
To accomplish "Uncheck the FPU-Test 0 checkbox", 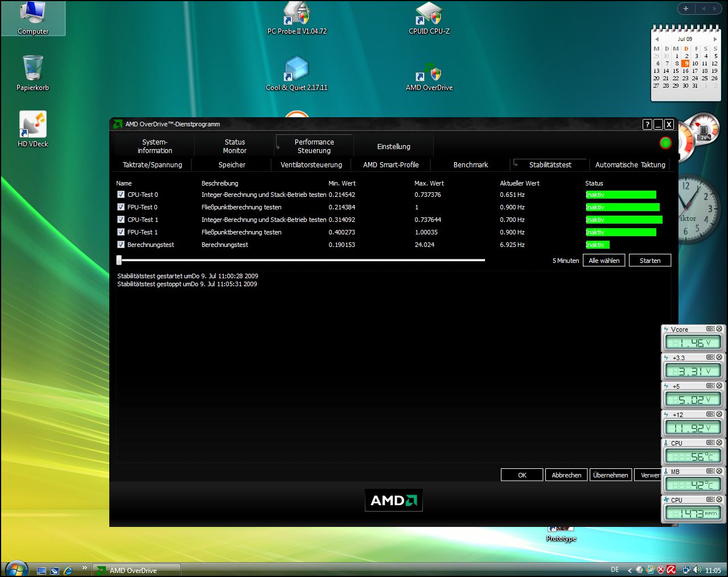I will tap(121, 207).
